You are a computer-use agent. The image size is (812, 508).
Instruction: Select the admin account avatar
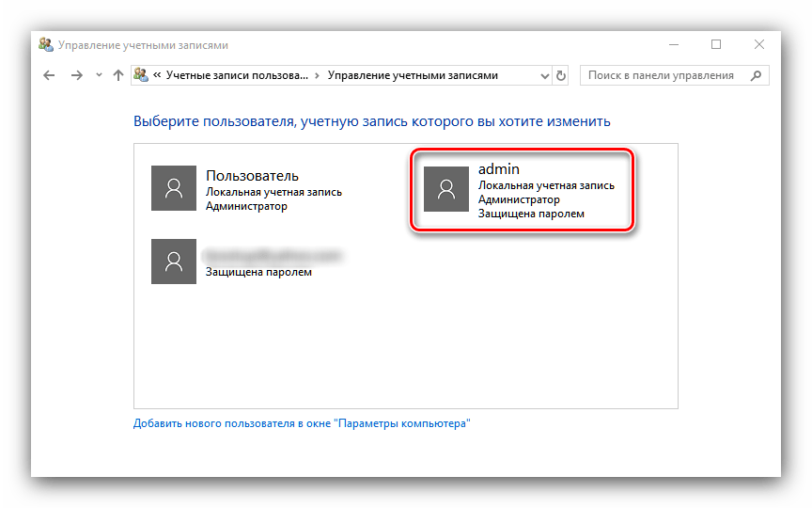[x=446, y=188]
